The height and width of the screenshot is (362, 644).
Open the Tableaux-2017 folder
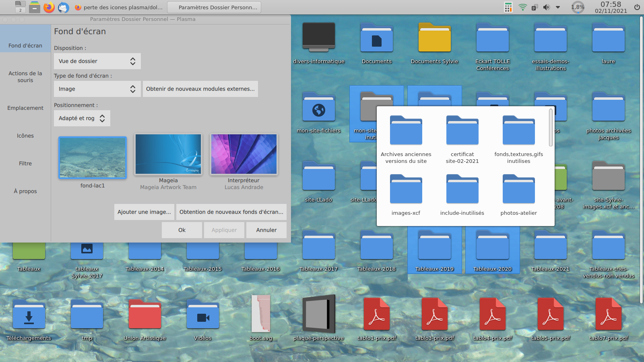point(319,245)
